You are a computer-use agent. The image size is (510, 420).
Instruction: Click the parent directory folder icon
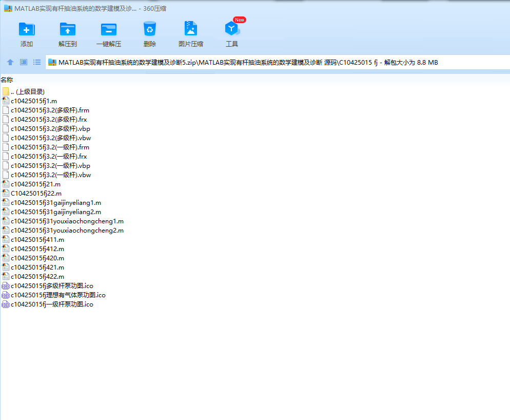[6, 91]
